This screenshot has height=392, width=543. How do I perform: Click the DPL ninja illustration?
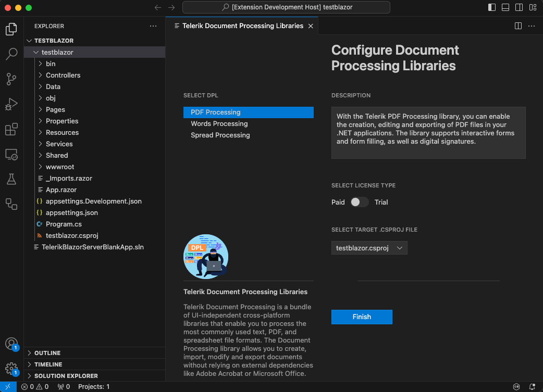click(x=206, y=256)
